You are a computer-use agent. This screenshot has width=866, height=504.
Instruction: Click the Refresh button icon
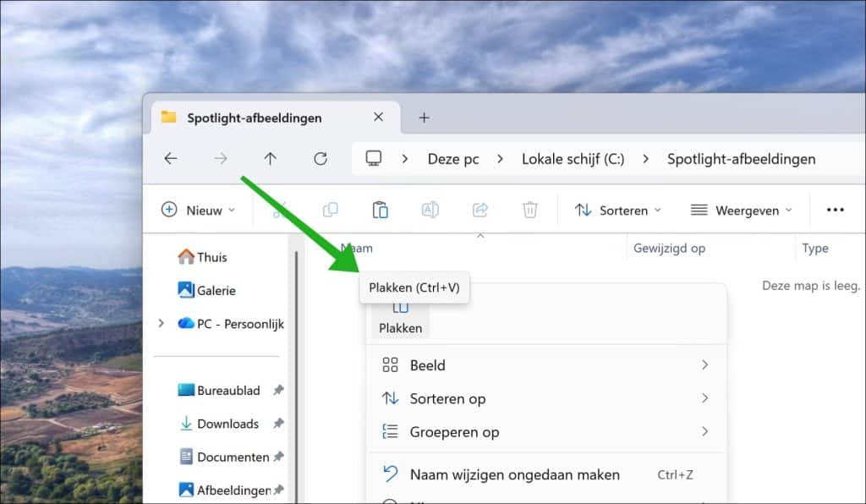(x=320, y=159)
